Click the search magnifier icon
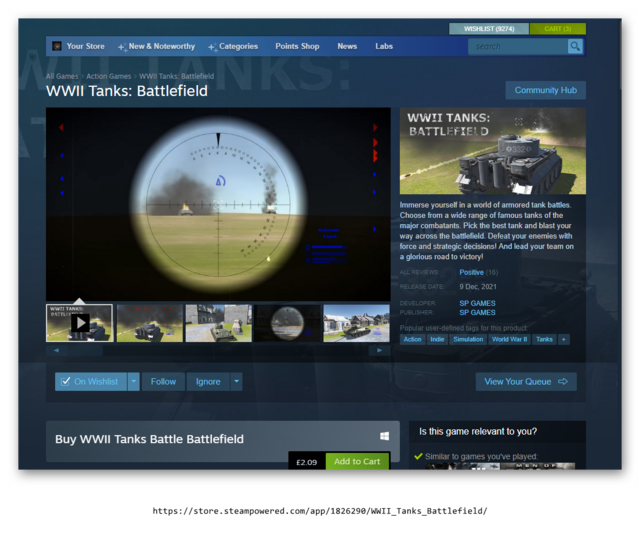640x534 pixels. [575, 47]
